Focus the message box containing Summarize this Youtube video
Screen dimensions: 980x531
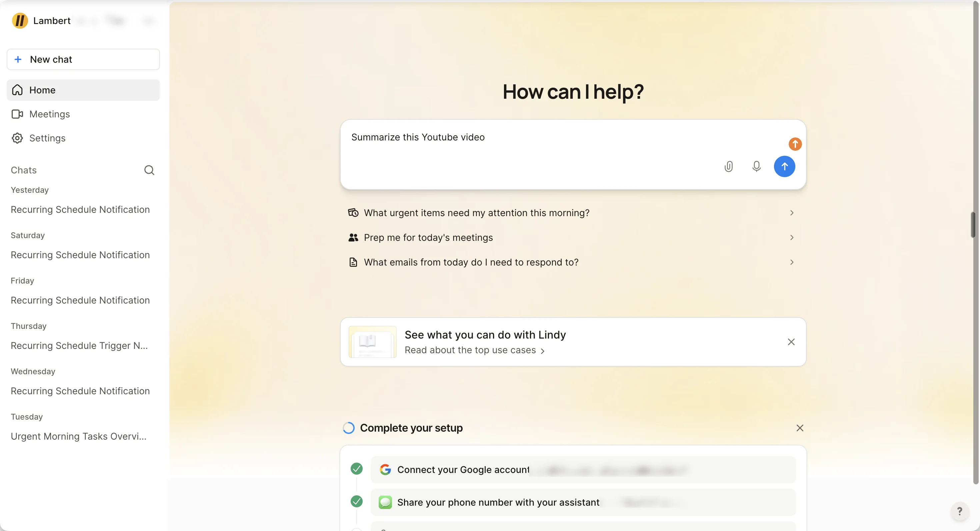(573, 154)
